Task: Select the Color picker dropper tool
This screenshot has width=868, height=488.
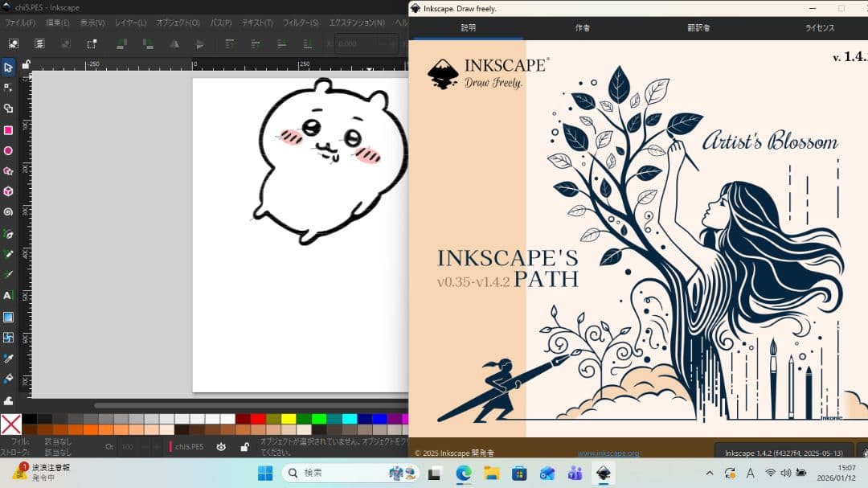Action: pos(8,358)
